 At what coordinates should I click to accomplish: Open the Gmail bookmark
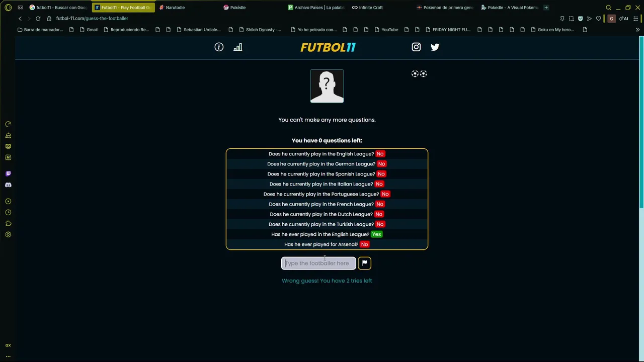[x=88, y=30]
